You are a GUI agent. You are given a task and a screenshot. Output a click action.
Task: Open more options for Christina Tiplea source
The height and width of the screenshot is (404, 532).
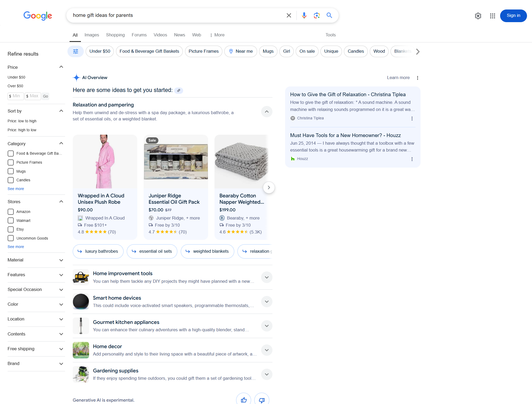pyautogui.click(x=412, y=118)
